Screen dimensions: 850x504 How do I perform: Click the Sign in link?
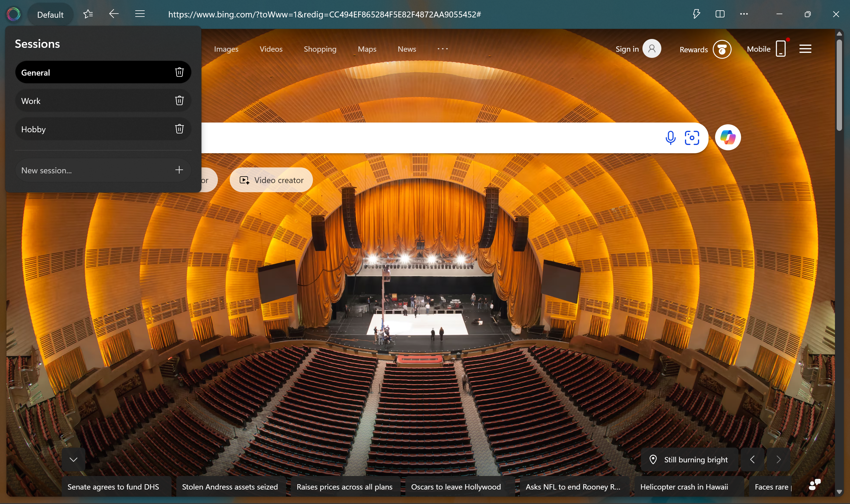(627, 49)
